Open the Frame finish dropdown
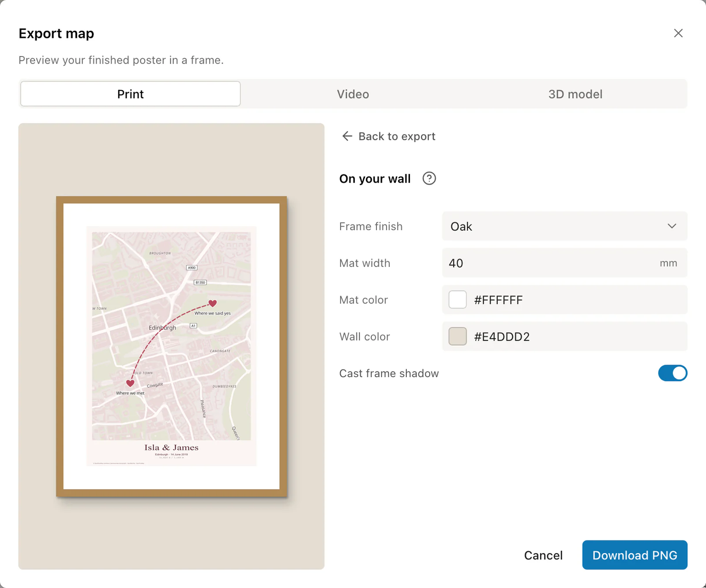This screenshot has width=706, height=588. coord(564,226)
